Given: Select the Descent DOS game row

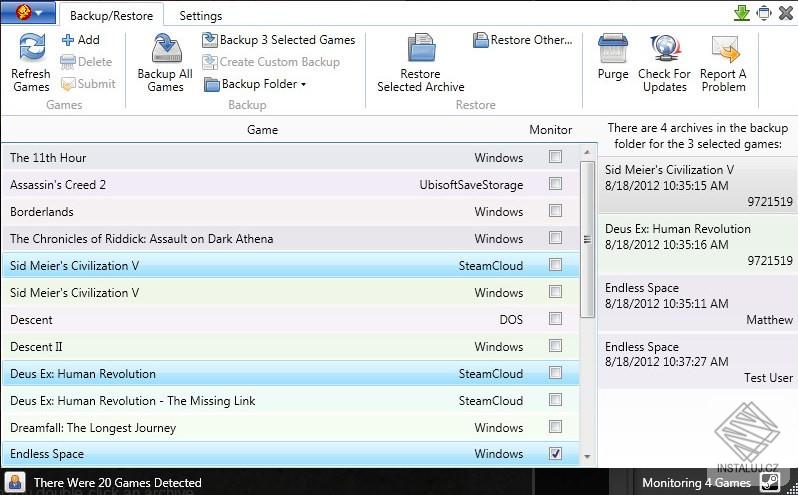Looking at the screenshot, I should [x=291, y=319].
